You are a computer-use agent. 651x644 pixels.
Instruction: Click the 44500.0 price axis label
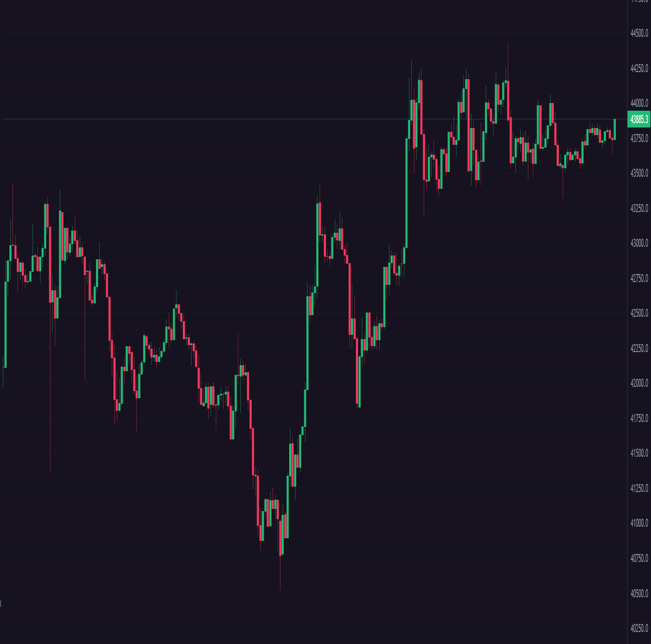point(639,33)
